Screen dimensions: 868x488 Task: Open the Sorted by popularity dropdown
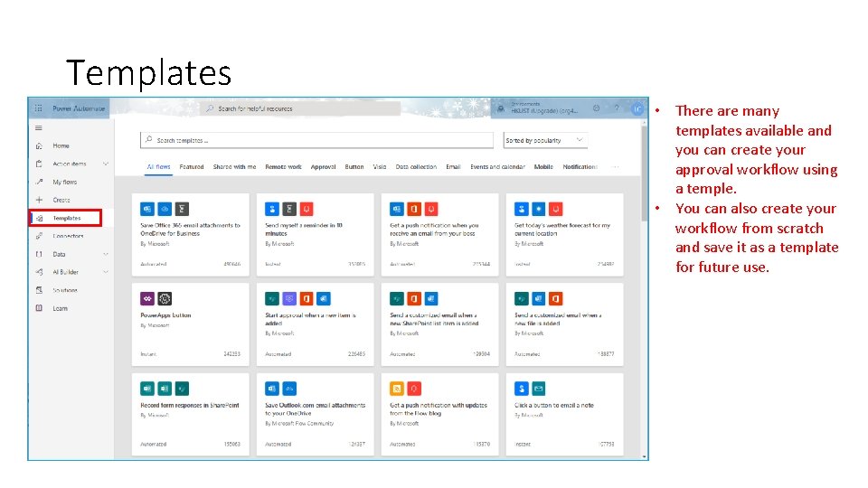545,141
